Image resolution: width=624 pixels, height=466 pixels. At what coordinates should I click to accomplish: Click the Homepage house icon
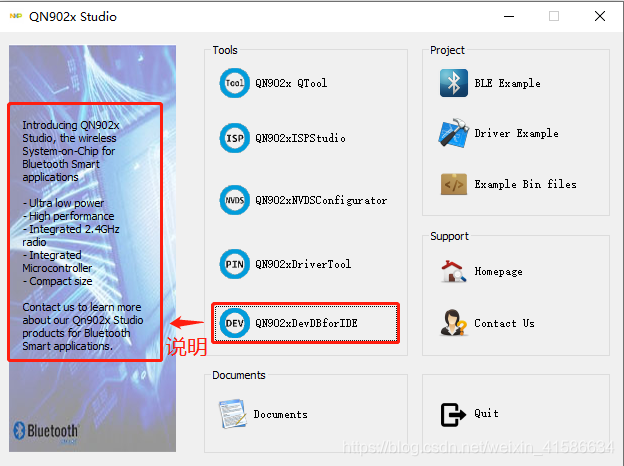(x=454, y=271)
